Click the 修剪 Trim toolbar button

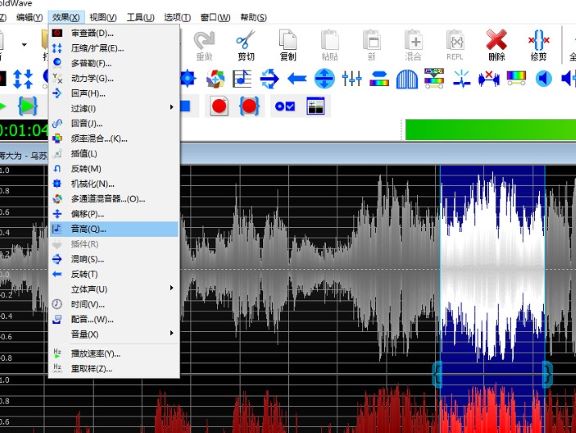point(539,45)
